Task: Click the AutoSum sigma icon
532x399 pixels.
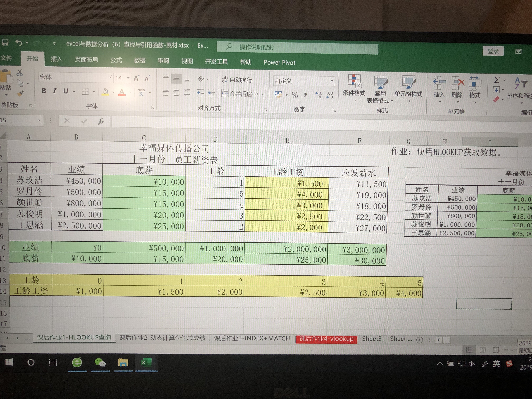Action: (497, 80)
